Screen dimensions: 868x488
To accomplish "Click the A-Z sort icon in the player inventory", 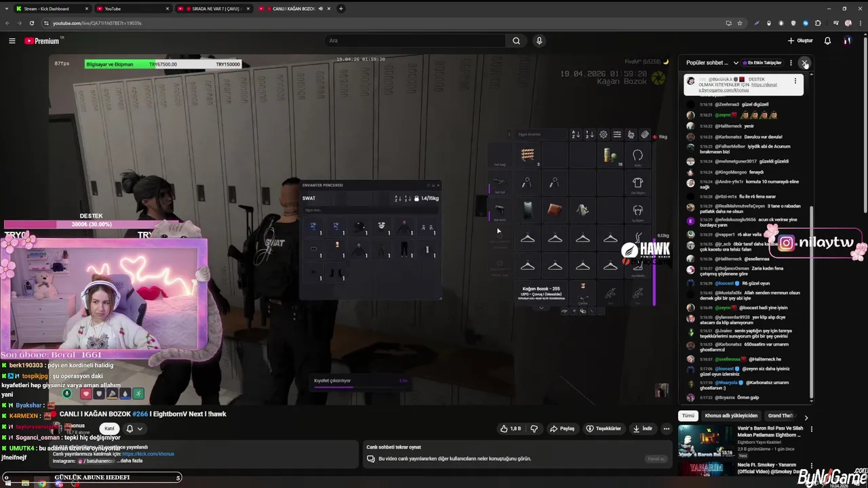I will click(x=575, y=134).
